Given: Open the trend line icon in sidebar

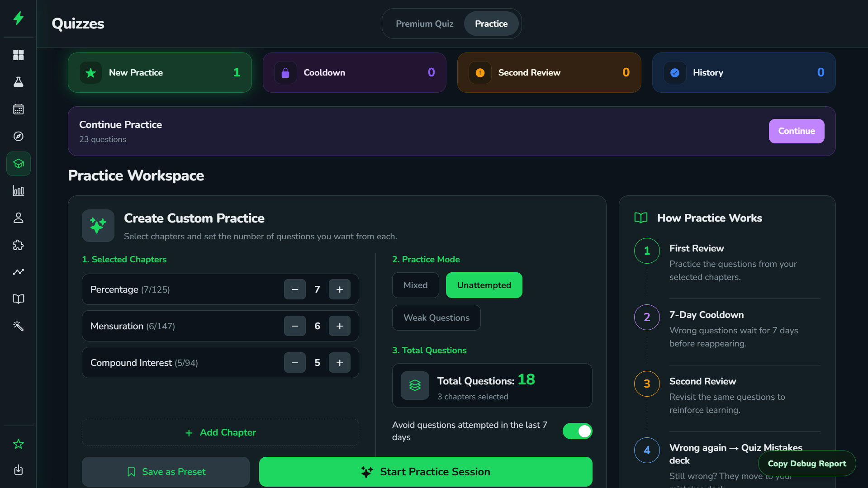Looking at the screenshot, I should pos(19,272).
